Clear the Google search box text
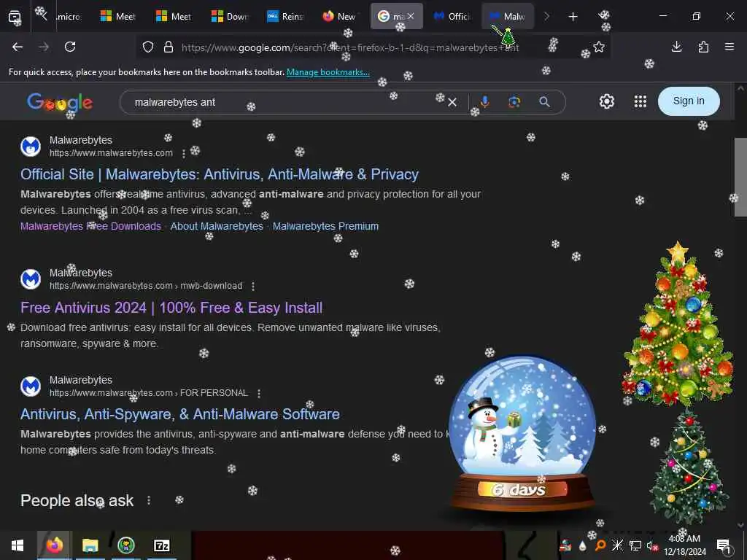Viewport: 747px width, 560px height. click(452, 102)
